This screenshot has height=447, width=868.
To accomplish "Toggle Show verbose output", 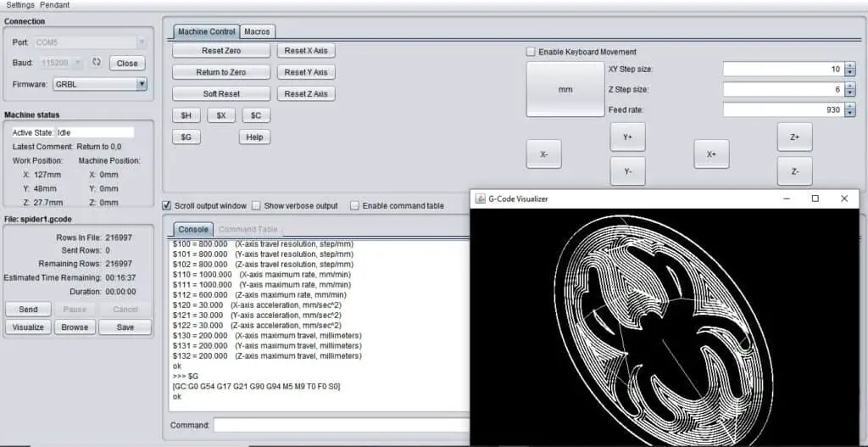I will (x=256, y=205).
